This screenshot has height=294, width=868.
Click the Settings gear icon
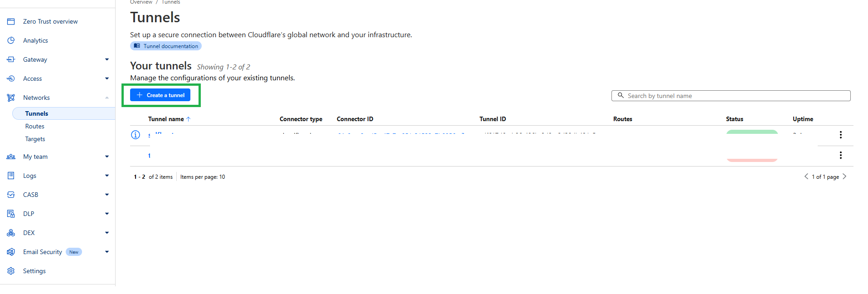pyautogui.click(x=11, y=271)
